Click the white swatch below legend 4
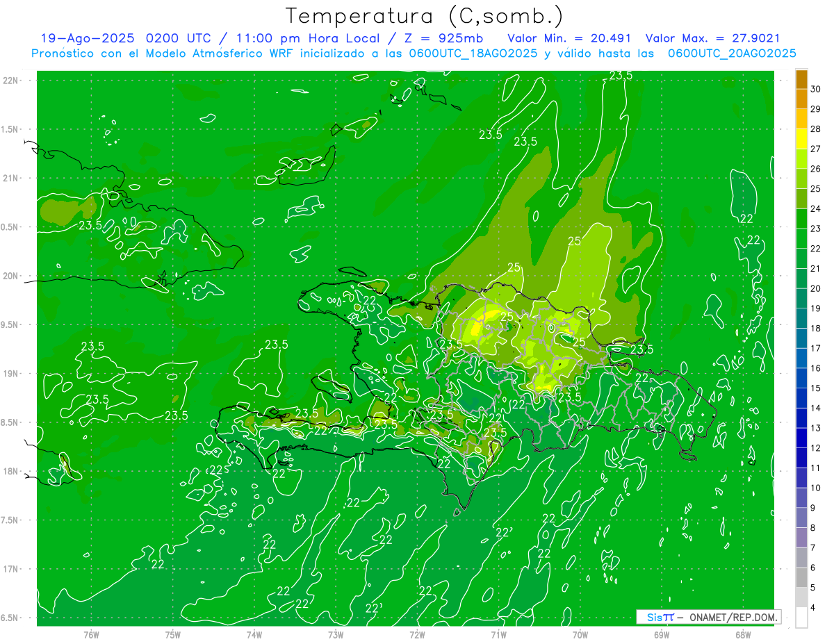Image resolution: width=834 pixels, height=644 pixels. (x=801, y=618)
